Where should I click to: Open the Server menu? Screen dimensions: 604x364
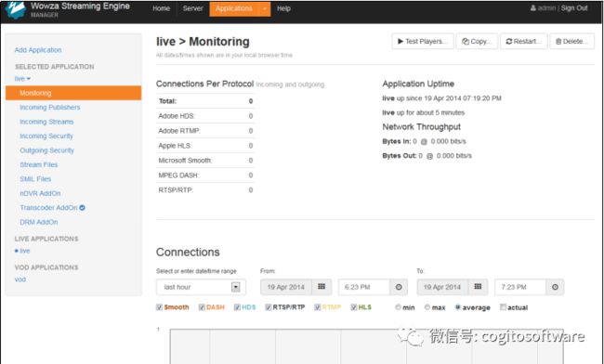[x=192, y=8]
